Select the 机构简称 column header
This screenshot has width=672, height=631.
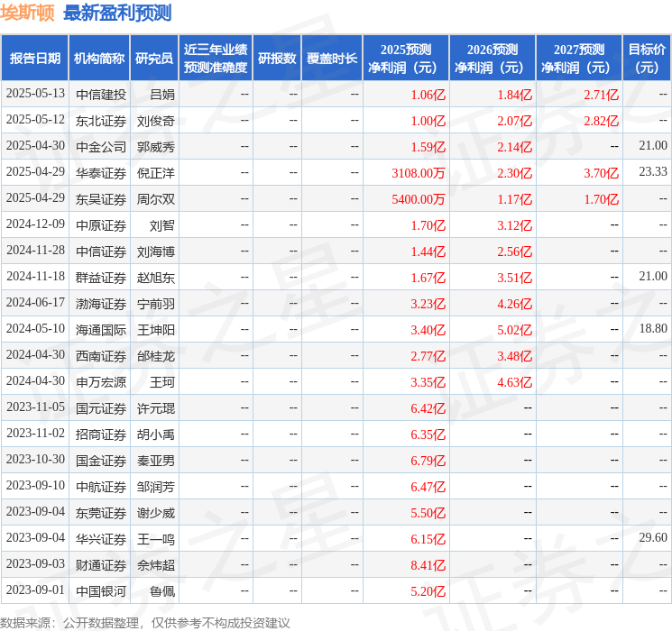coord(99,59)
